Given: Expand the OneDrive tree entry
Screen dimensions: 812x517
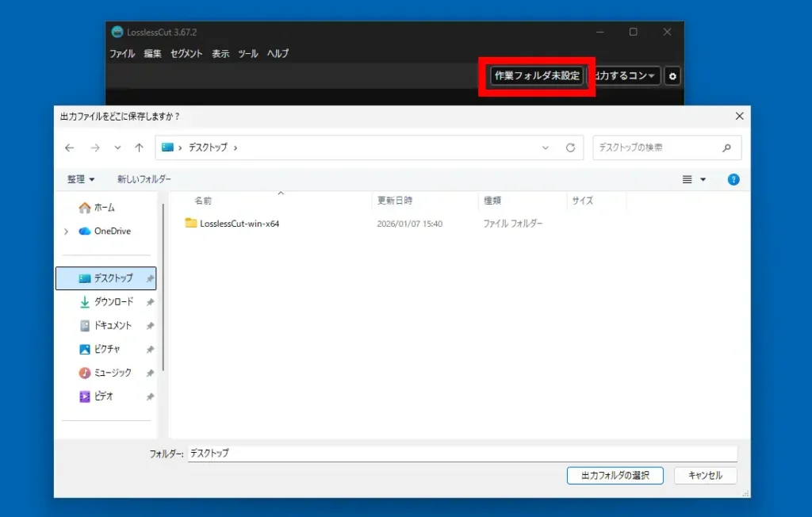Looking at the screenshot, I should (x=67, y=231).
